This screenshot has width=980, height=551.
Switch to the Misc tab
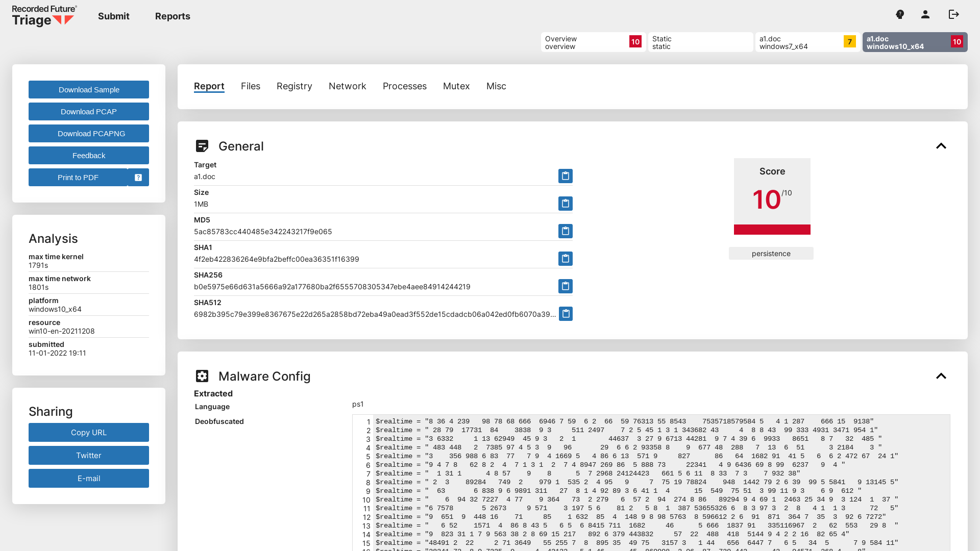point(496,86)
